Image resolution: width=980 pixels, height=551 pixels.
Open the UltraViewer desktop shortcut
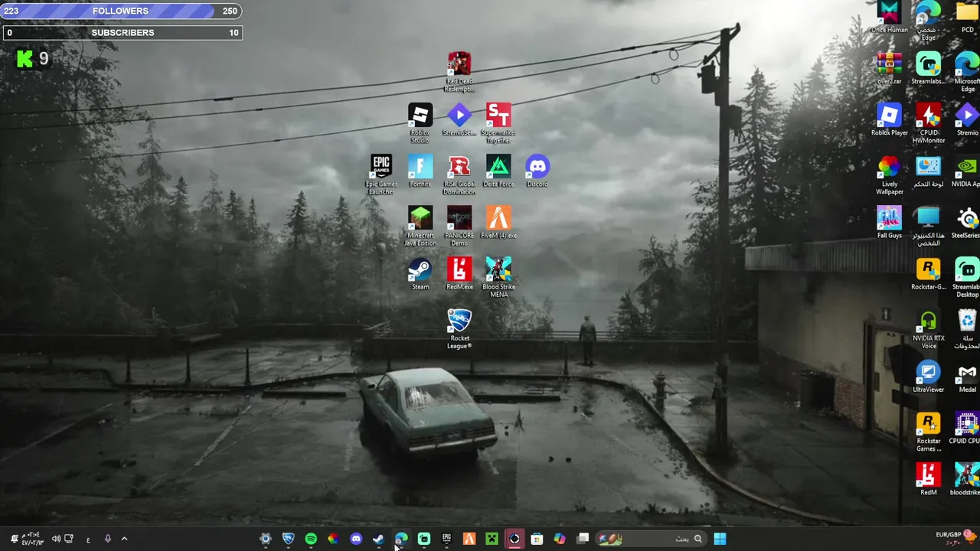[929, 377]
